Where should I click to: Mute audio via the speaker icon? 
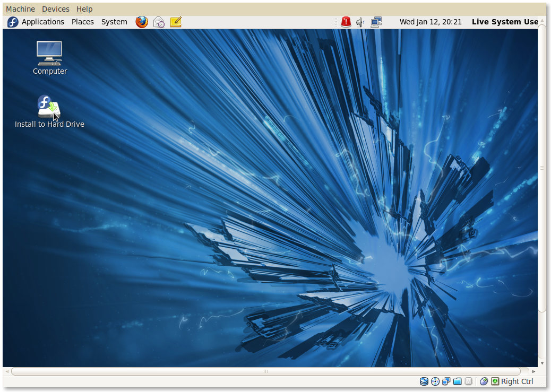[x=360, y=22]
